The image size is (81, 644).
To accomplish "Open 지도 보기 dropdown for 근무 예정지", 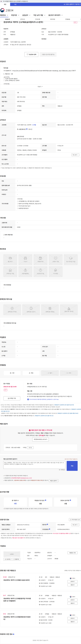I will coord(75,155).
